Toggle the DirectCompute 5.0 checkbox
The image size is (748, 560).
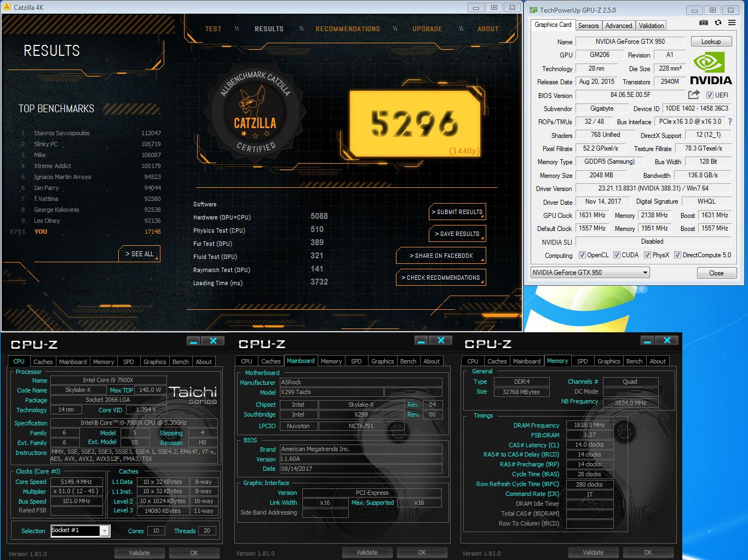[677, 255]
